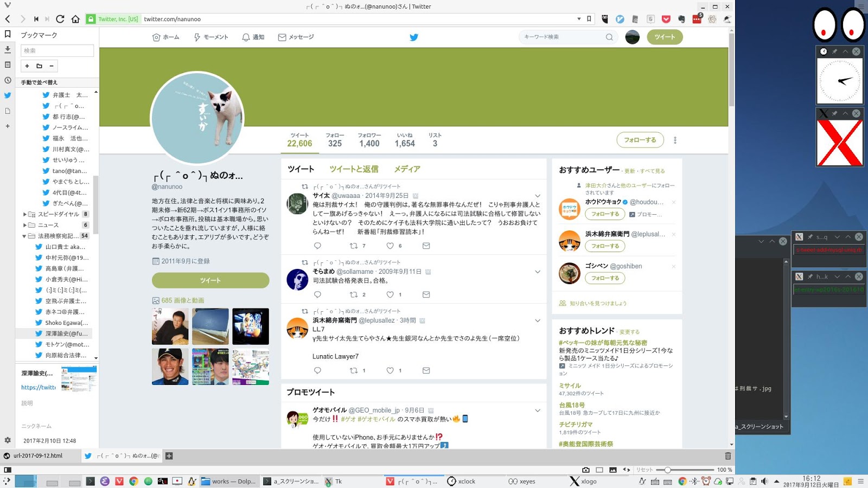Viewport: 868px width, 488px height.
Task: Capture page with the camera icon in status bar
Action: [586, 470]
